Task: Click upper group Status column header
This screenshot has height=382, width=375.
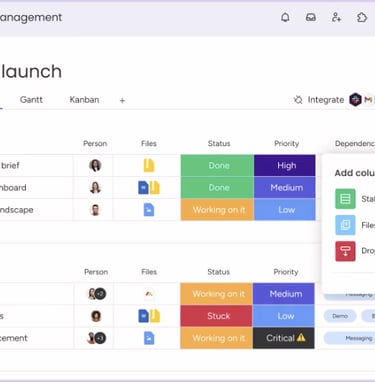Action: click(219, 144)
